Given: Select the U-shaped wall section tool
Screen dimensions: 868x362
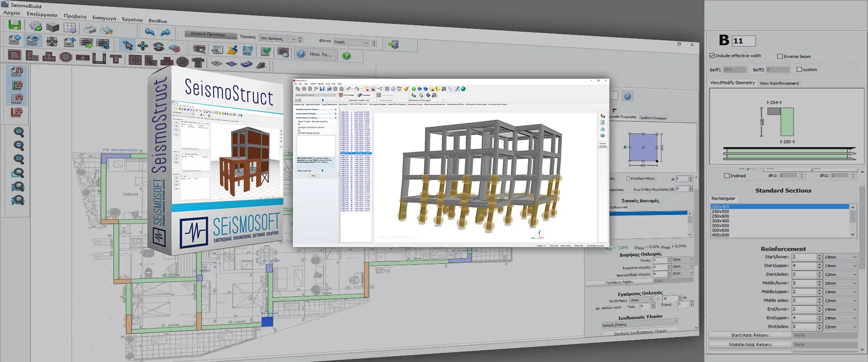Looking at the screenshot, I should click(x=99, y=58).
